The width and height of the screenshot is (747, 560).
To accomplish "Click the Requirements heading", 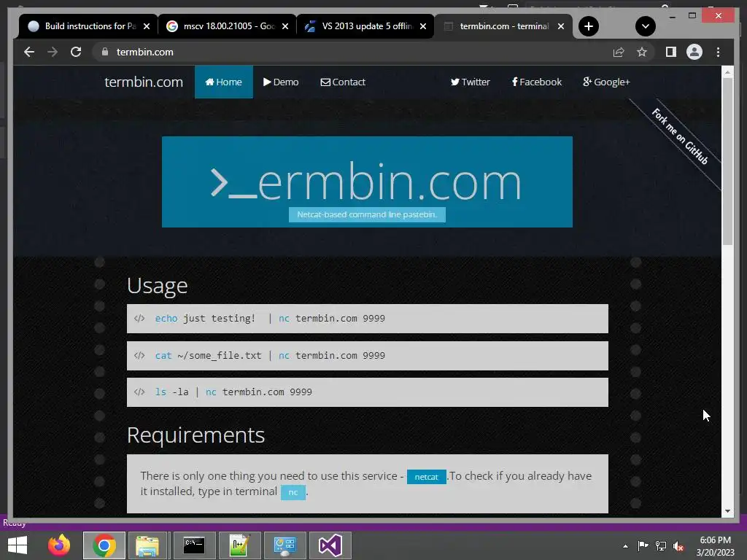I will click(x=196, y=435).
